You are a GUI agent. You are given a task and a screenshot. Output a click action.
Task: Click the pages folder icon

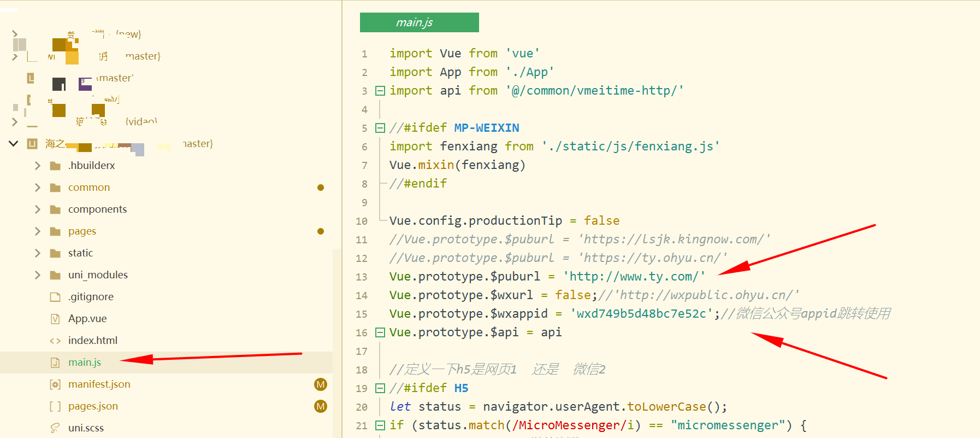pyautogui.click(x=55, y=231)
